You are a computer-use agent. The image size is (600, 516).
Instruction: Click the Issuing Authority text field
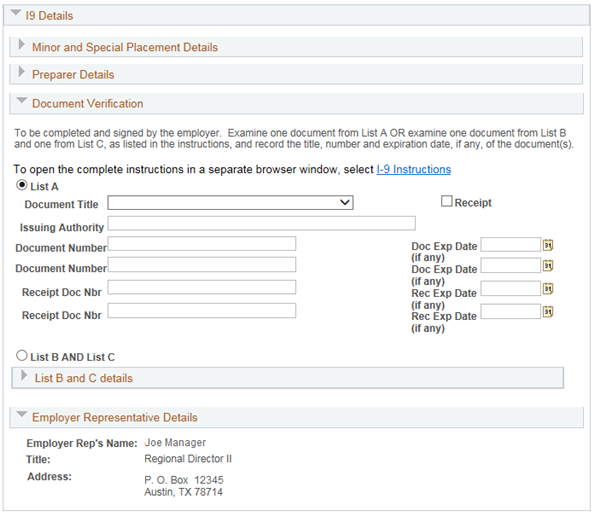pyautogui.click(x=261, y=224)
